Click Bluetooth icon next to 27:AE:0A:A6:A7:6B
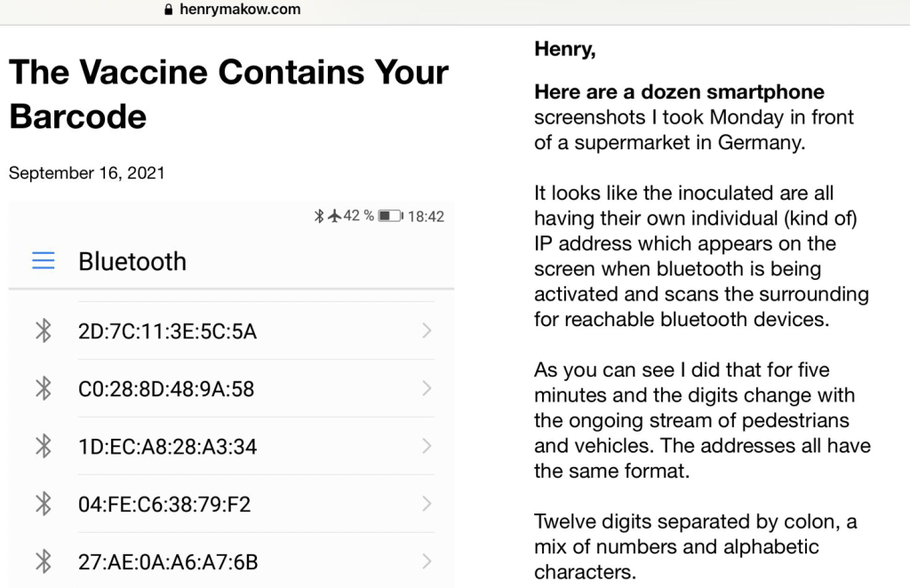 (x=43, y=562)
